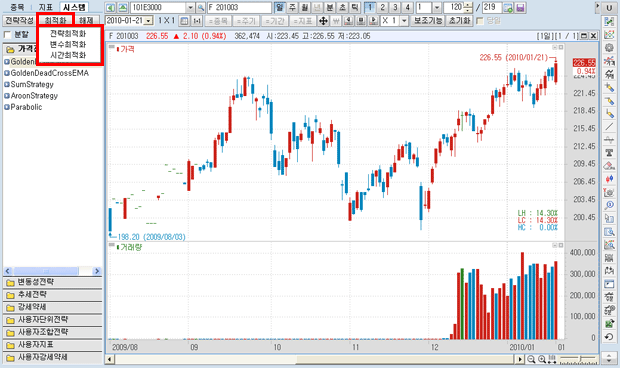Click the green up arrow icon in top toolbar
Viewport: 620px width, 368px height.
click(123, 7)
